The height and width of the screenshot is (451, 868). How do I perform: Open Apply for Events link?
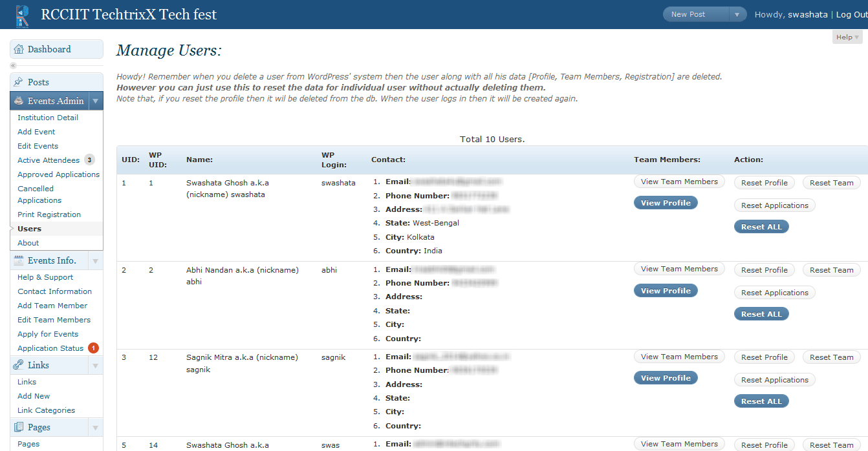(48, 334)
